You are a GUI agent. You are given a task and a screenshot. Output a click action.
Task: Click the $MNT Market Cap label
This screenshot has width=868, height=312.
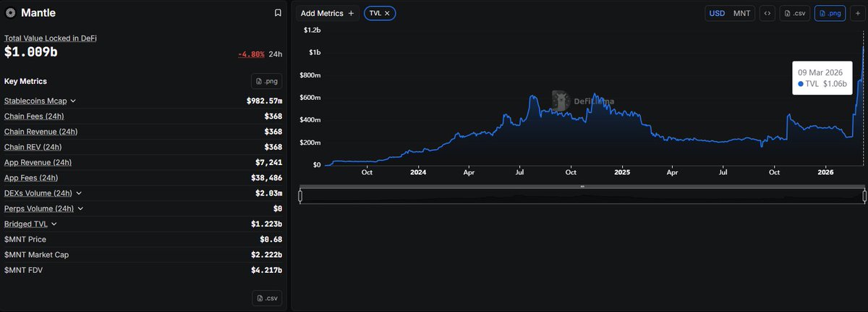click(36, 255)
